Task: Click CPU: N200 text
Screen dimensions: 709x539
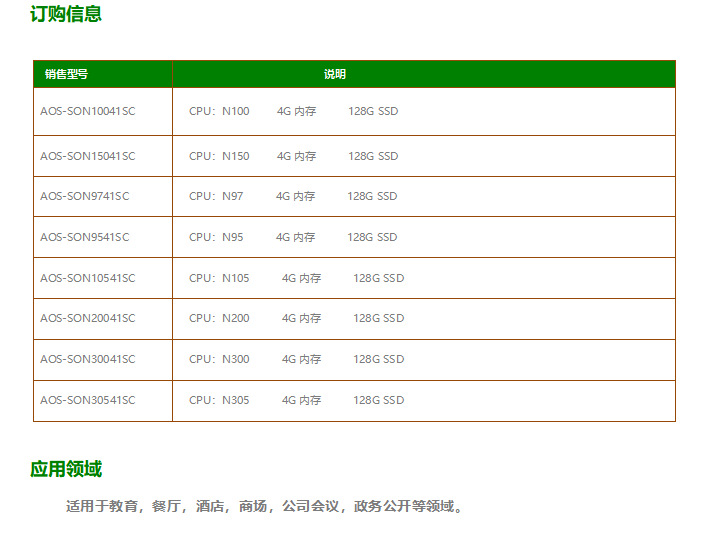Action: (219, 318)
